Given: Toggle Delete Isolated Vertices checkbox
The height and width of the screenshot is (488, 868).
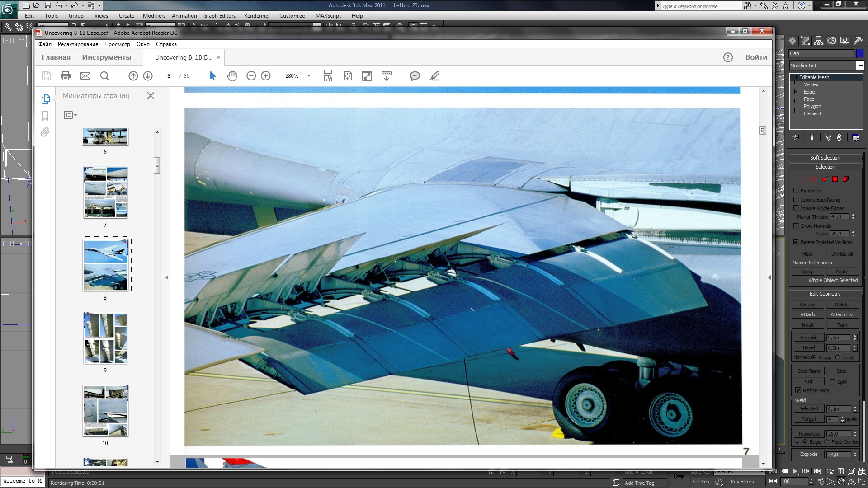Looking at the screenshot, I should click(796, 242).
